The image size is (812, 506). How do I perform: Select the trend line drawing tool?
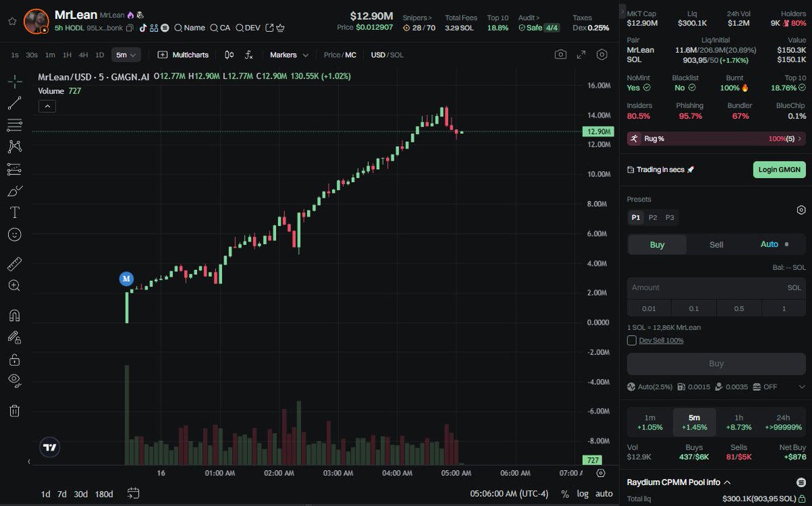point(15,103)
